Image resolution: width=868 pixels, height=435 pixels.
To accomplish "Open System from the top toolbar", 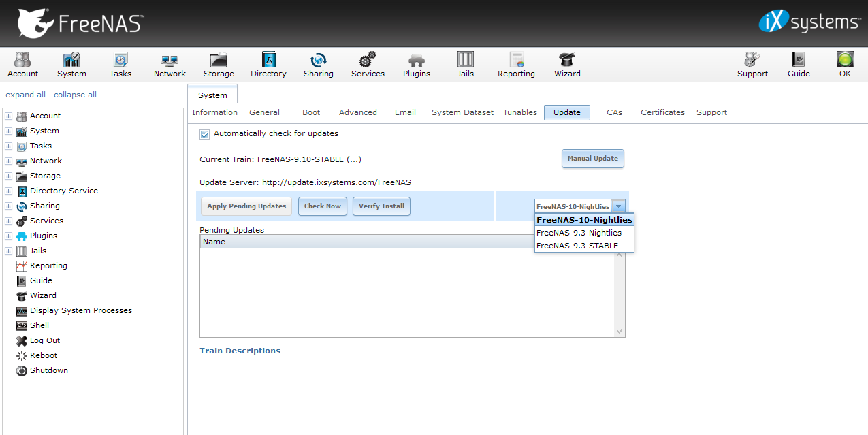I will (71, 65).
